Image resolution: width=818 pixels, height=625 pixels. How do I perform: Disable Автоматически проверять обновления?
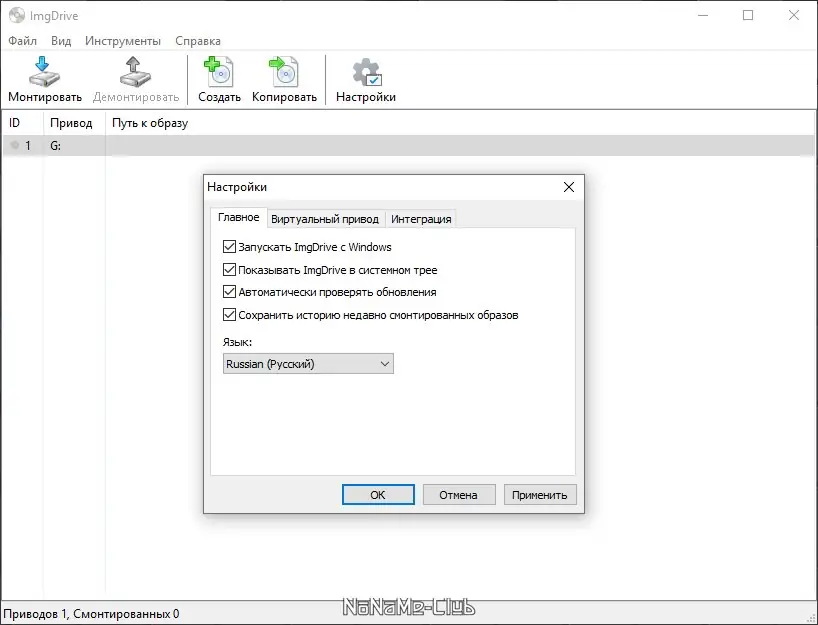(x=229, y=292)
